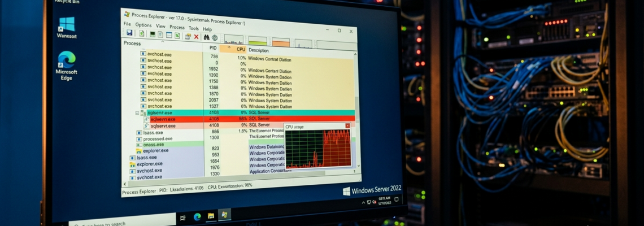Screen dimensions: 644x226
Task: Click the red X Kill Process icon
Action: [197, 37]
